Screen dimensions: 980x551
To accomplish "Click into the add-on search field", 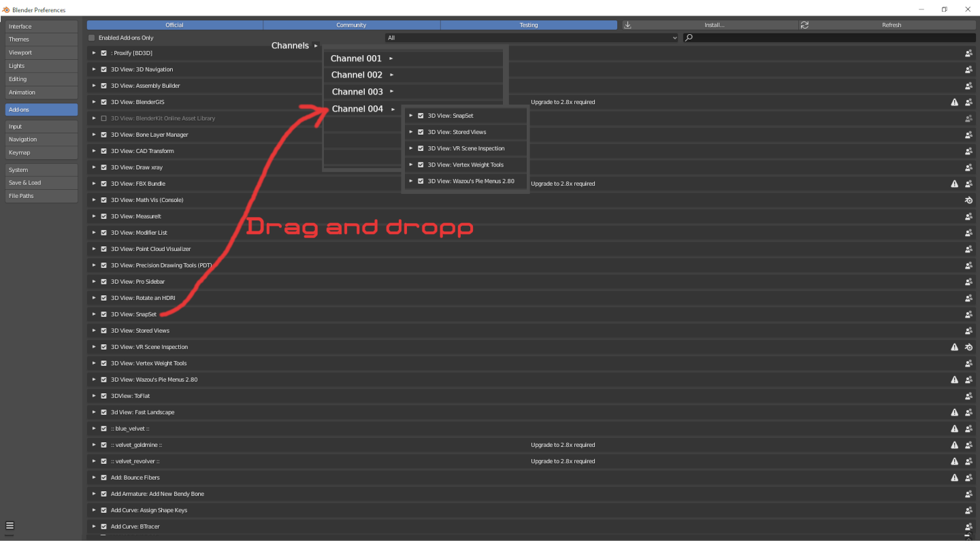I will 830,37.
